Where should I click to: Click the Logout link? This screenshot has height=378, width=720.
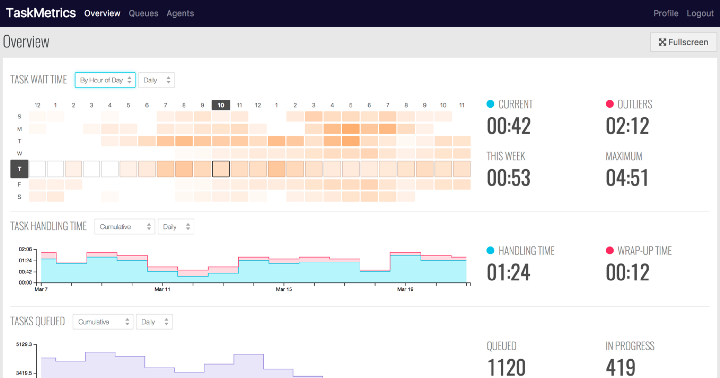point(700,13)
